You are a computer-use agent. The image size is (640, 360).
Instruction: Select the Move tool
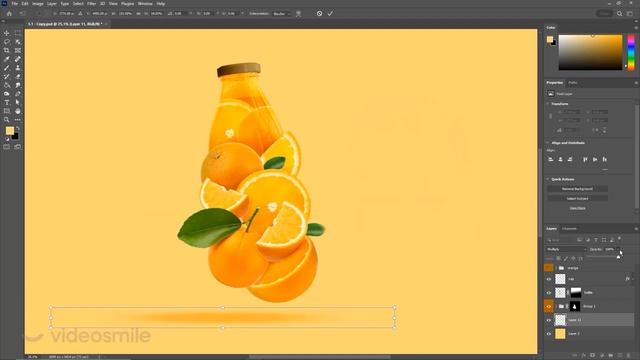point(7,33)
